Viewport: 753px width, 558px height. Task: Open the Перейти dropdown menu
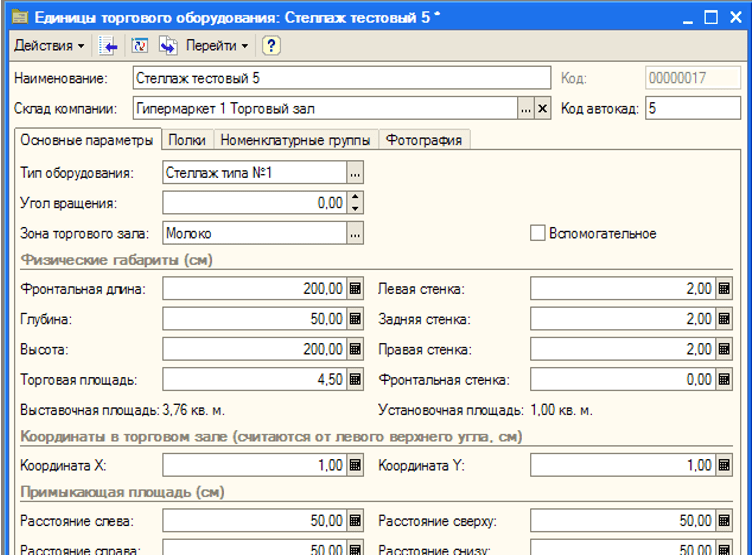[x=217, y=46]
